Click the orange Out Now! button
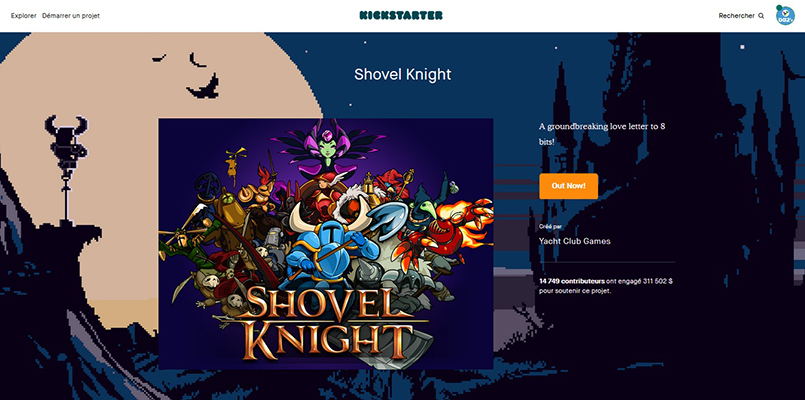The width and height of the screenshot is (805, 400). click(568, 186)
